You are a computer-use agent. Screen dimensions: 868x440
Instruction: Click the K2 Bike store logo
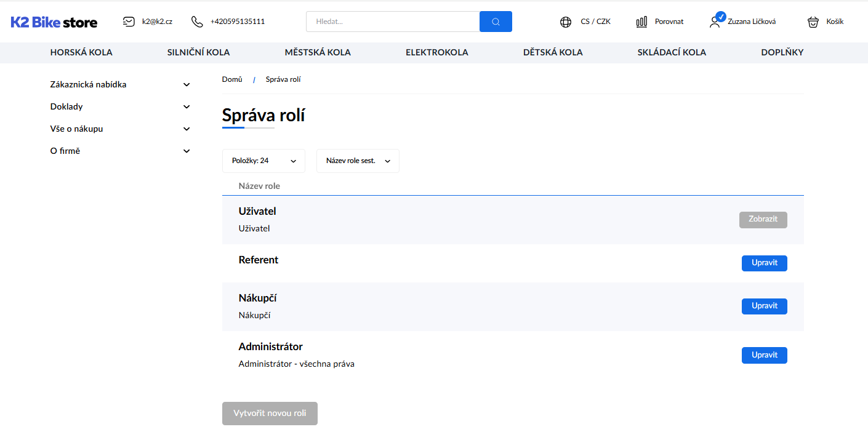click(x=54, y=22)
